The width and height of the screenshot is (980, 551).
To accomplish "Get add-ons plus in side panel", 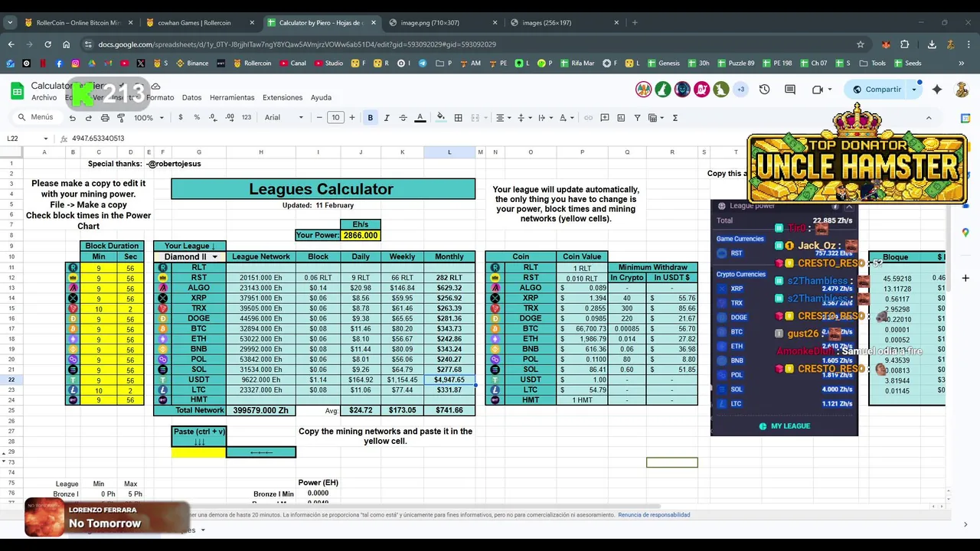I will click(x=965, y=278).
